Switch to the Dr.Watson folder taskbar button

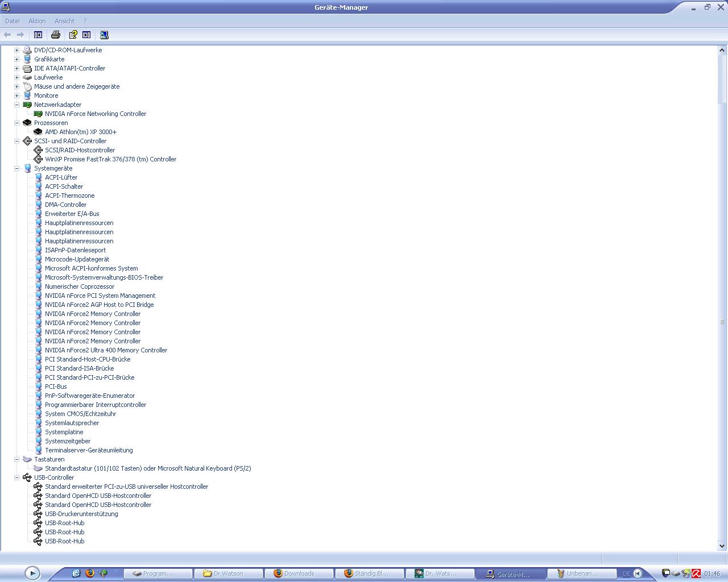click(x=228, y=573)
